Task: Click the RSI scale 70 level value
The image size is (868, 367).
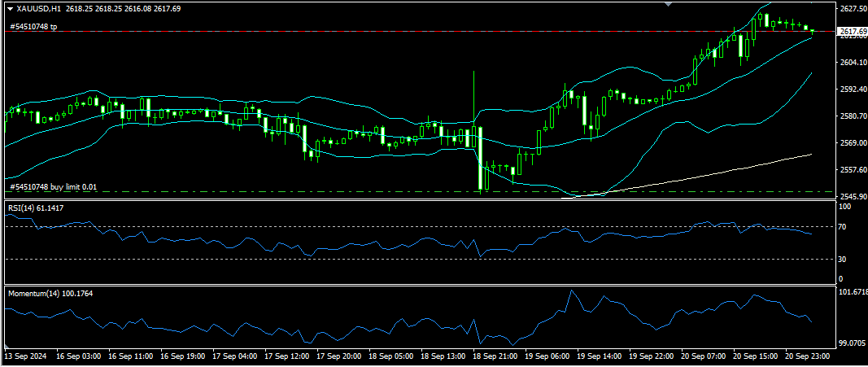Action: 844,226
